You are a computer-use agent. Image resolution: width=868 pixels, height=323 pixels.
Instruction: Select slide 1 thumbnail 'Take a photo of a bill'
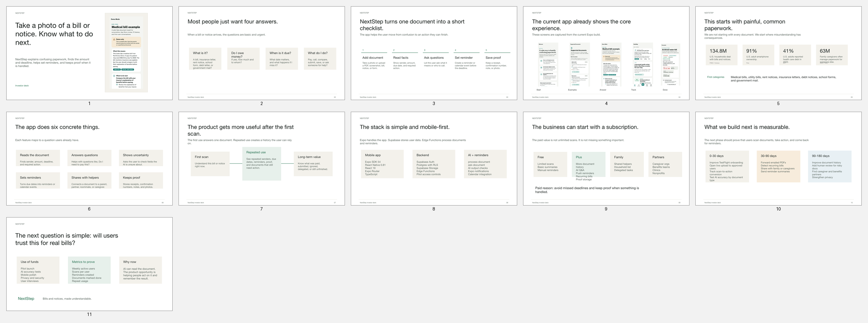click(89, 53)
